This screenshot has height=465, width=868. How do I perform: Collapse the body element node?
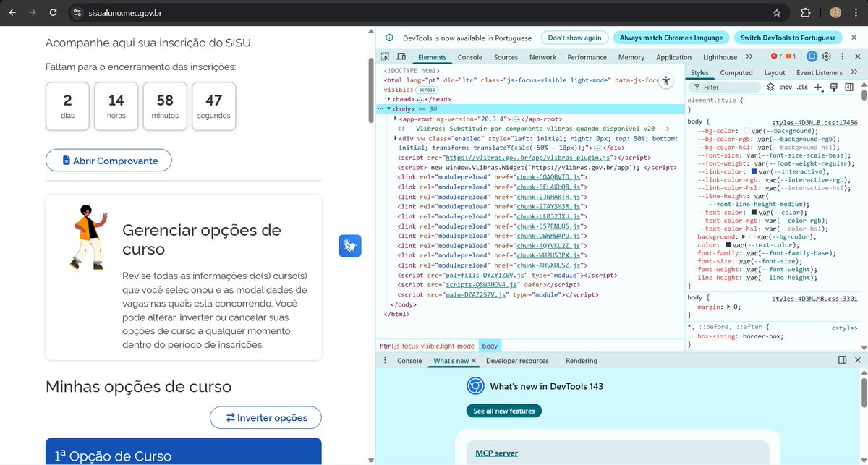389,108
